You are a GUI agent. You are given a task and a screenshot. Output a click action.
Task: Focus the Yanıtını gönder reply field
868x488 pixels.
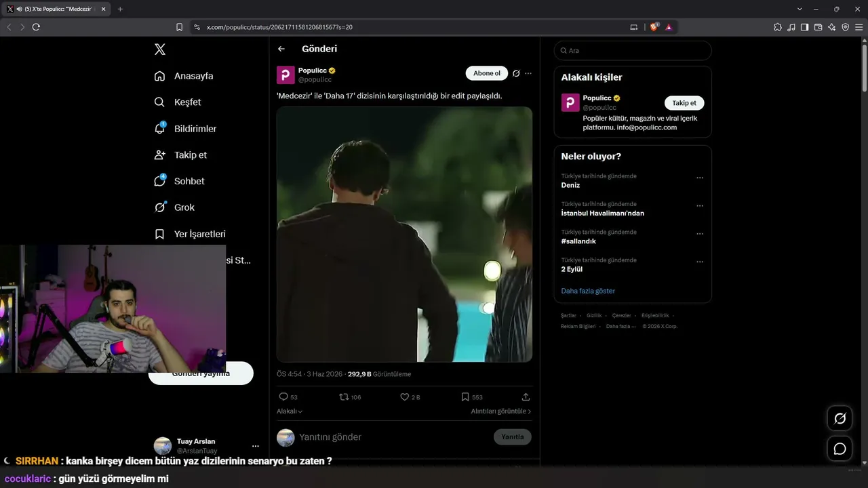[x=393, y=437]
